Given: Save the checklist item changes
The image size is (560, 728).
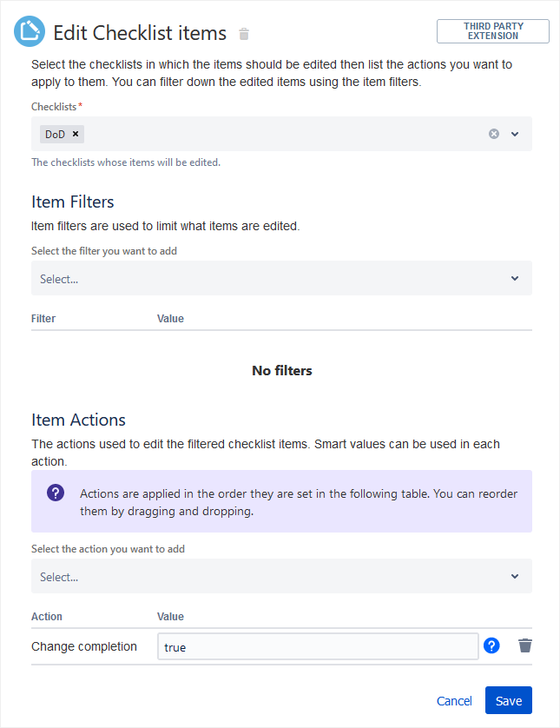Looking at the screenshot, I should point(508,701).
